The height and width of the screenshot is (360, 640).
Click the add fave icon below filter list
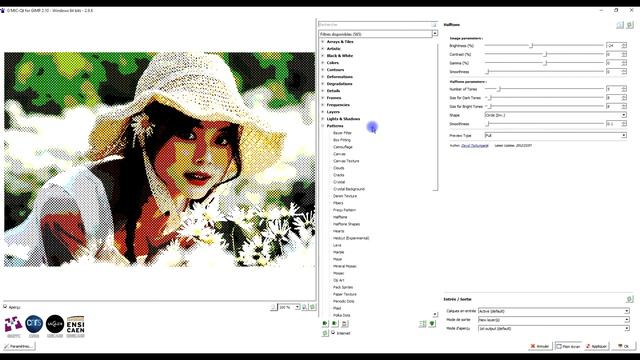(x=325, y=324)
